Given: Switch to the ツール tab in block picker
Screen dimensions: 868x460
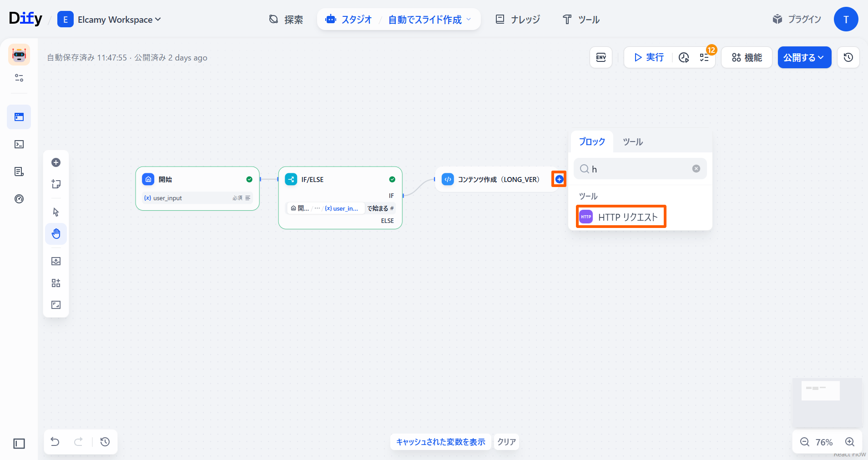Looking at the screenshot, I should [x=632, y=142].
